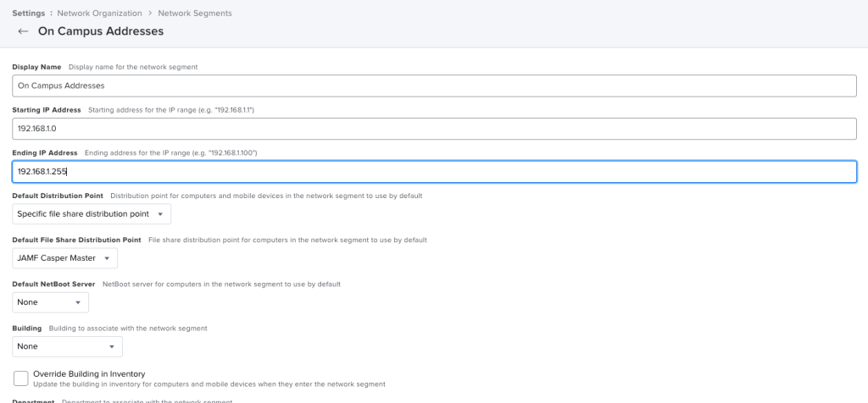Click the On Campus Addresses page heading
The image size is (868, 403).
(x=101, y=31)
